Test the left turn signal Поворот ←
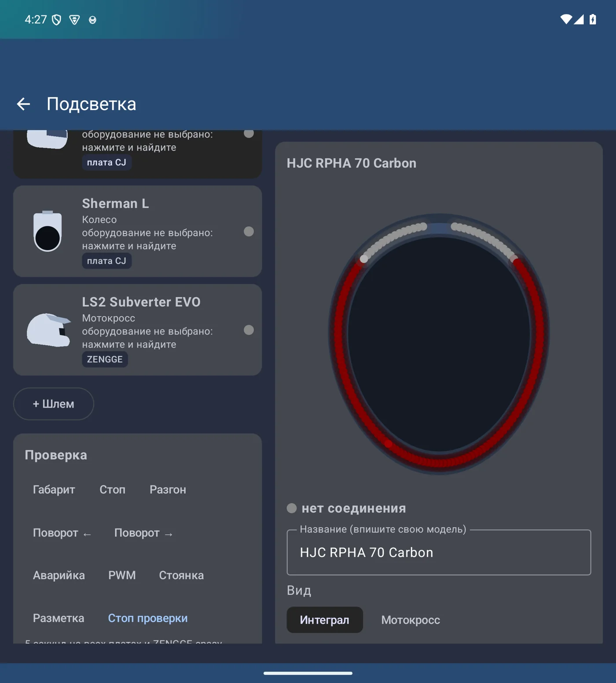The width and height of the screenshot is (616, 683). click(62, 533)
